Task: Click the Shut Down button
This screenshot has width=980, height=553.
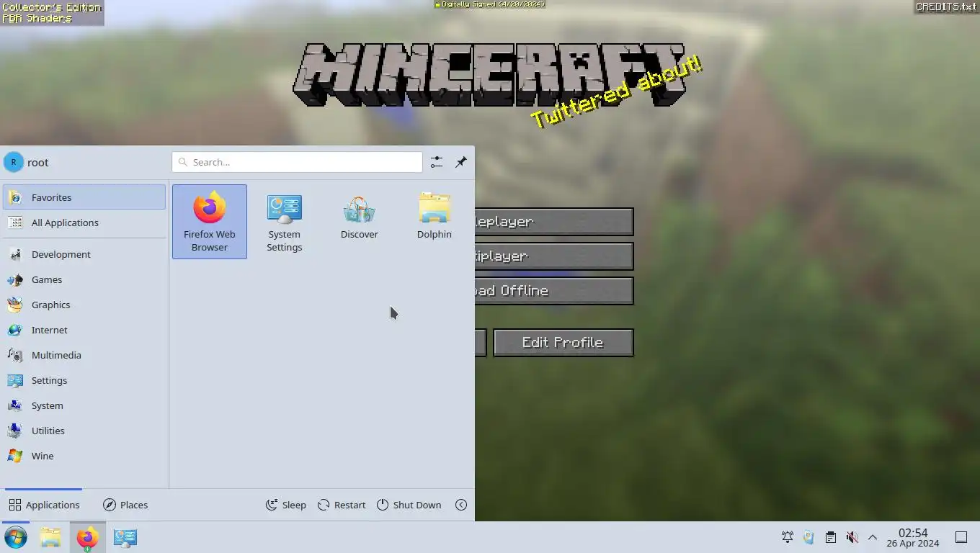Action: pyautogui.click(x=409, y=505)
